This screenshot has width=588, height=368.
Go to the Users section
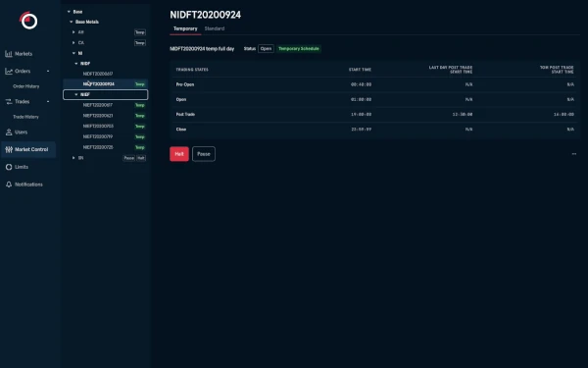pyautogui.click(x=21, y=132)
